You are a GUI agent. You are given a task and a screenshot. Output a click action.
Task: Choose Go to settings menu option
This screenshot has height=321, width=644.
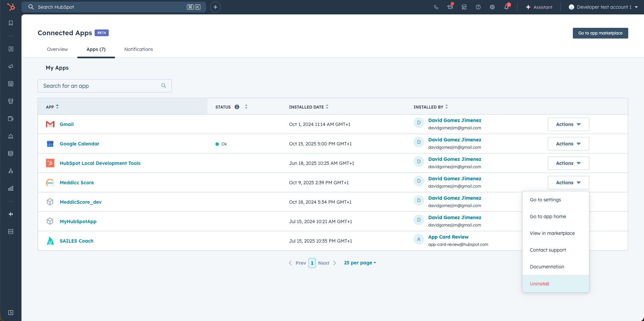click(545, 200)
